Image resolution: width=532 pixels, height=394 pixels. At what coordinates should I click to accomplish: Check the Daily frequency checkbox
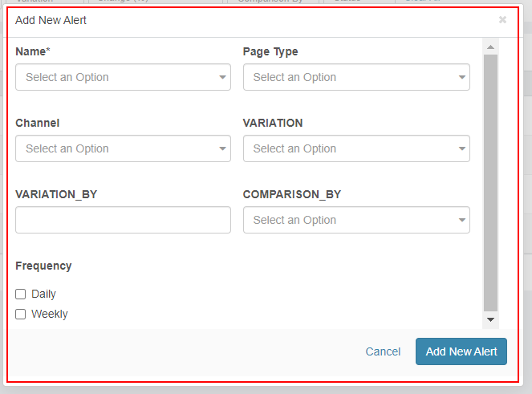21,294
